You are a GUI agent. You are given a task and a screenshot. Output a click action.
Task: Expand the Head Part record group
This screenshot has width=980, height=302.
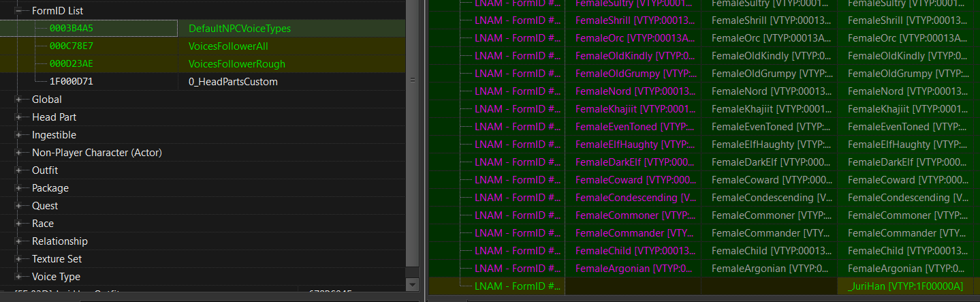[x=18, y=117]
